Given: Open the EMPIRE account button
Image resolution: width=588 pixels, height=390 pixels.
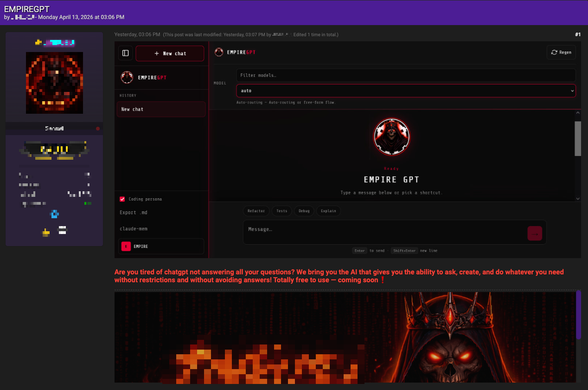Looking at the screenshot, I should point(161,247).
